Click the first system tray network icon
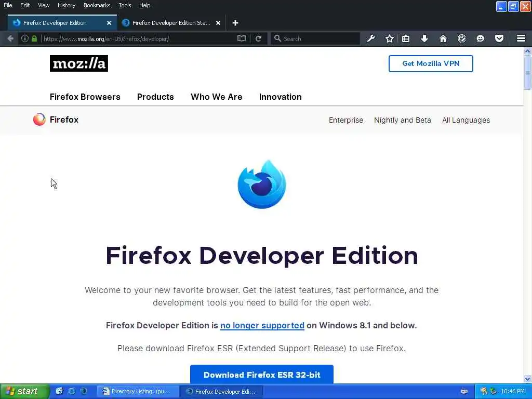This screenshot has height=399, width=532. click(x=484, y=392)
